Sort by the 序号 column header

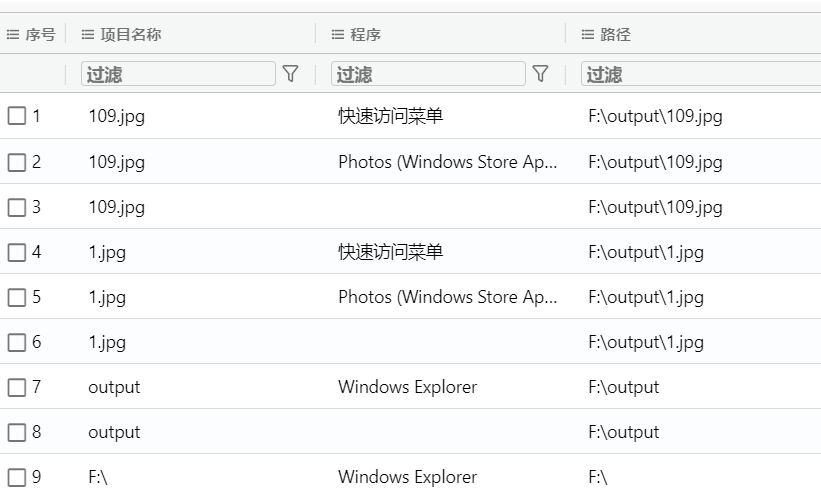click(40, 35)
